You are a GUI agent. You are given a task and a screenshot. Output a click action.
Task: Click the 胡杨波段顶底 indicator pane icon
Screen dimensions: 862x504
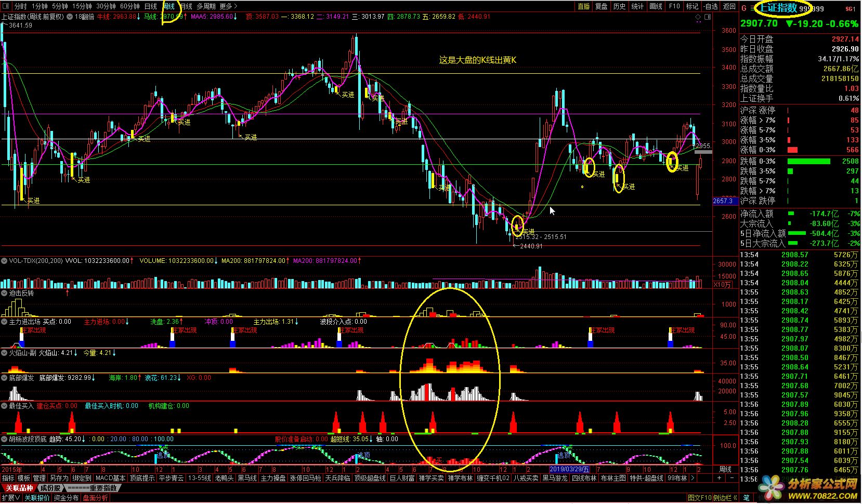5,439
